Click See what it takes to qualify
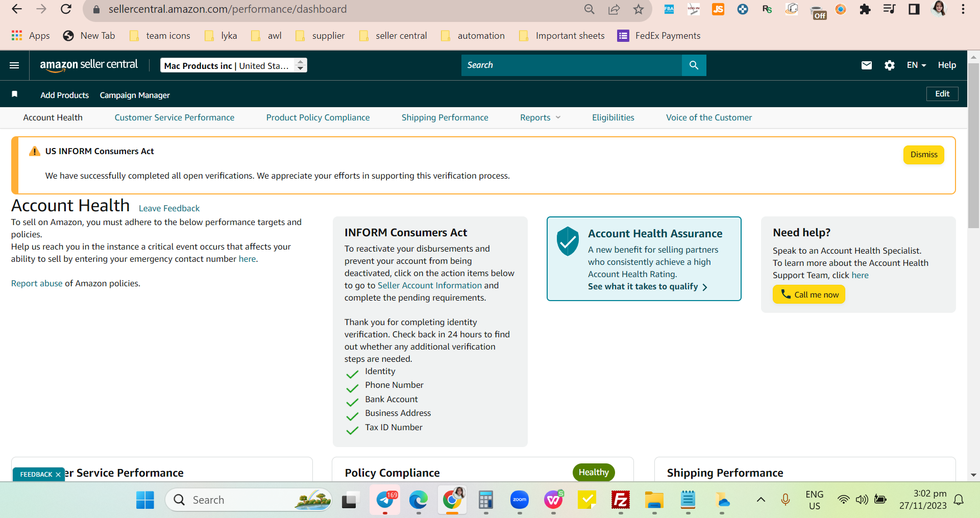980x518 pixels. pos(648,287)
